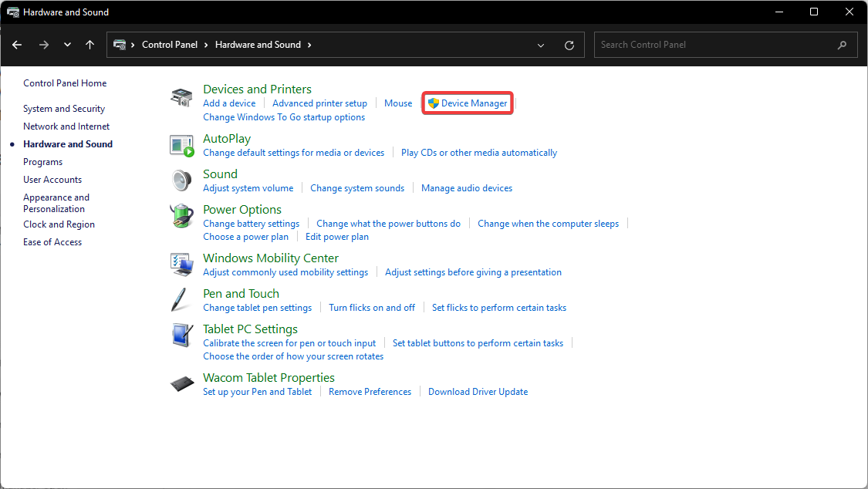
Task: Click the Pen and Touch pen icon
Action: 180,300
